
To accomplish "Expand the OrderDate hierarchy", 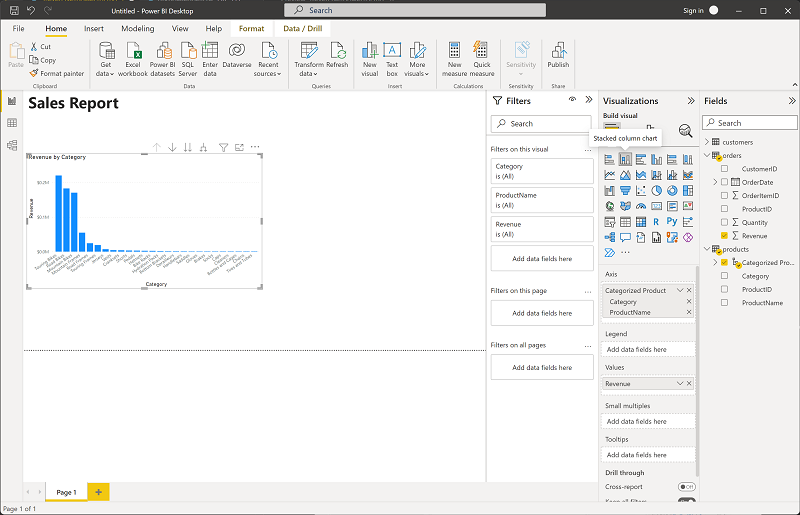I will tap(715, 182).
